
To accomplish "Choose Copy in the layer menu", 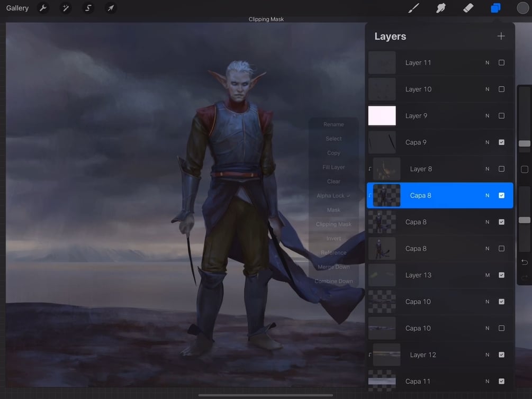I will tap(333, 153).
